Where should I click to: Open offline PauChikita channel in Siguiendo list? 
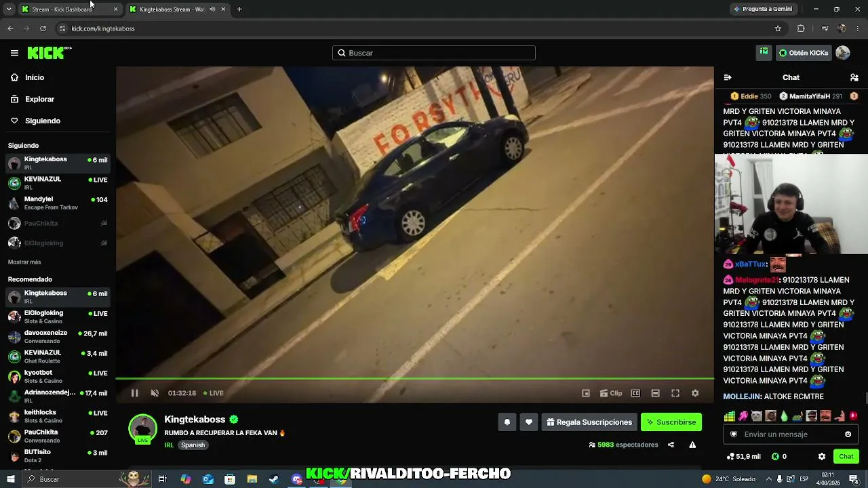pyautogui.click(x=58, y=223)
